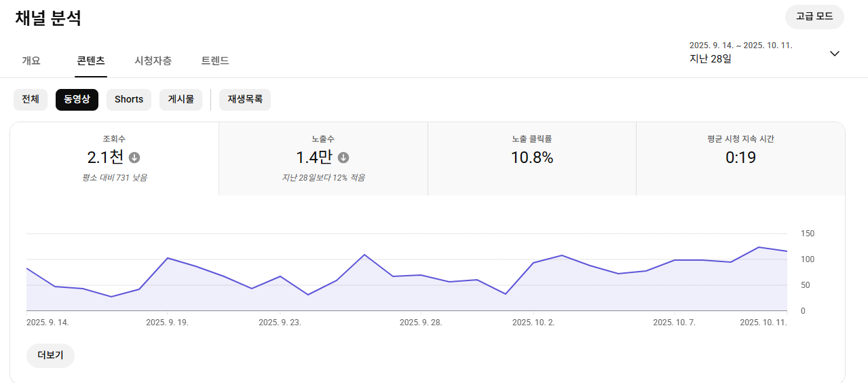Show the 노출수 metric chart

click(x=323, y=159)
